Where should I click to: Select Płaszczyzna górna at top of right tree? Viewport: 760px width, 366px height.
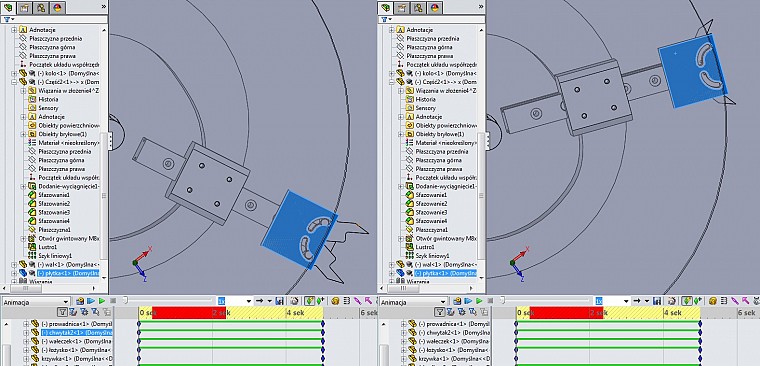[x=424, y=47]
